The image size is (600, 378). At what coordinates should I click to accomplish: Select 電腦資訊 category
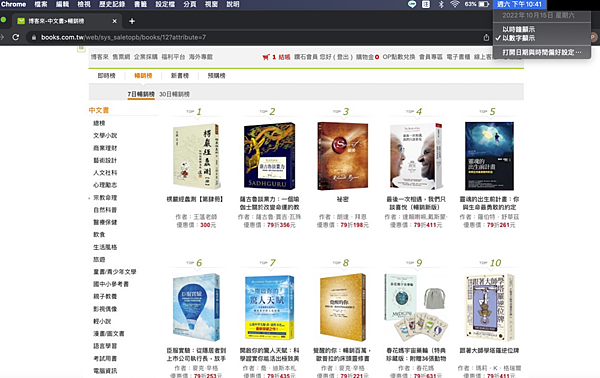(x=105, y=371)
